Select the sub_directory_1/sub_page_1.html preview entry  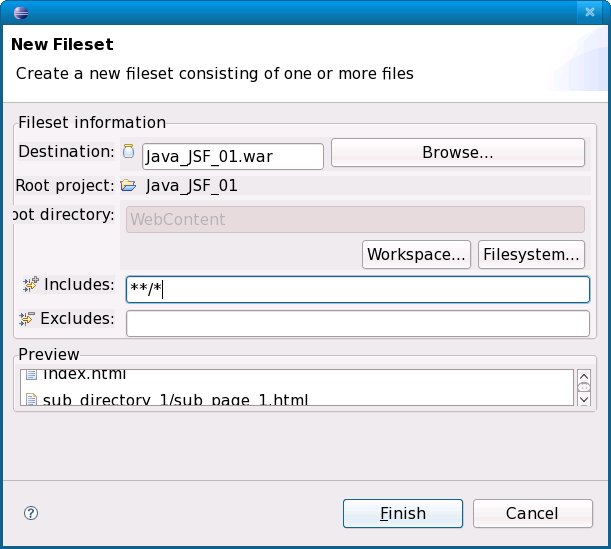pos(175,400)
